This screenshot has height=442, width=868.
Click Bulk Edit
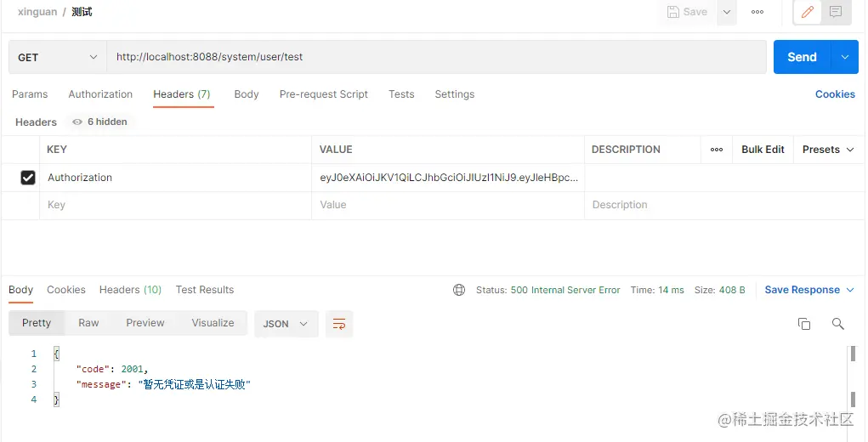coord(763,150)
